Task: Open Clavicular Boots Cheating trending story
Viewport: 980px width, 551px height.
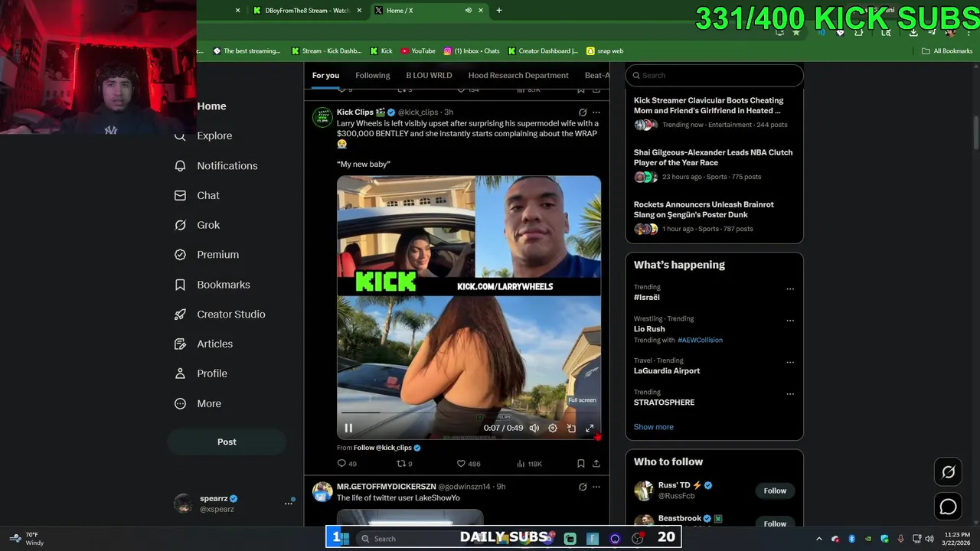Action: 714,112
